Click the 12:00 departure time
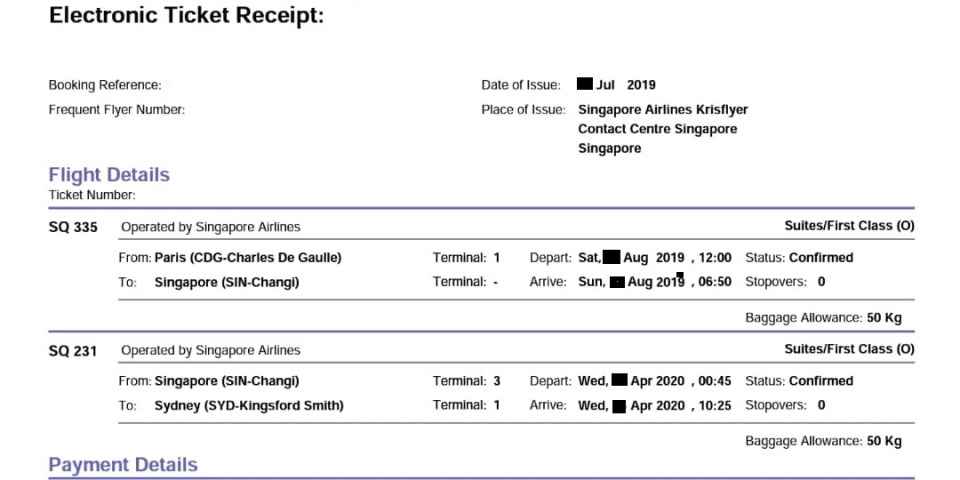This screenshot has height=480, width=960. coord(715,258)
